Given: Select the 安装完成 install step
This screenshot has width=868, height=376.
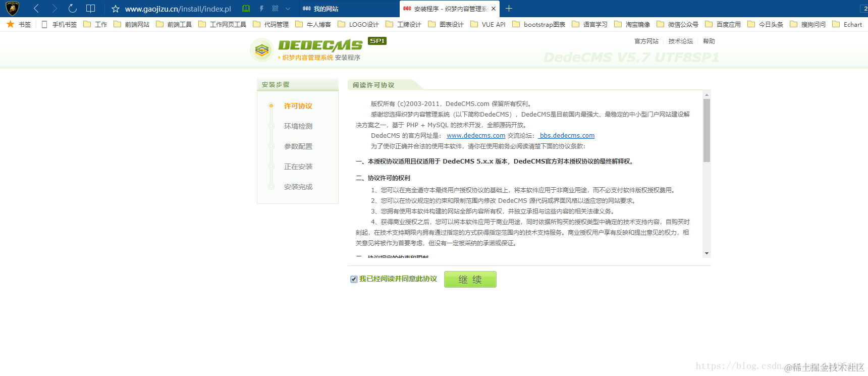Looking at the screenshot, I should (x=298, y=187).
